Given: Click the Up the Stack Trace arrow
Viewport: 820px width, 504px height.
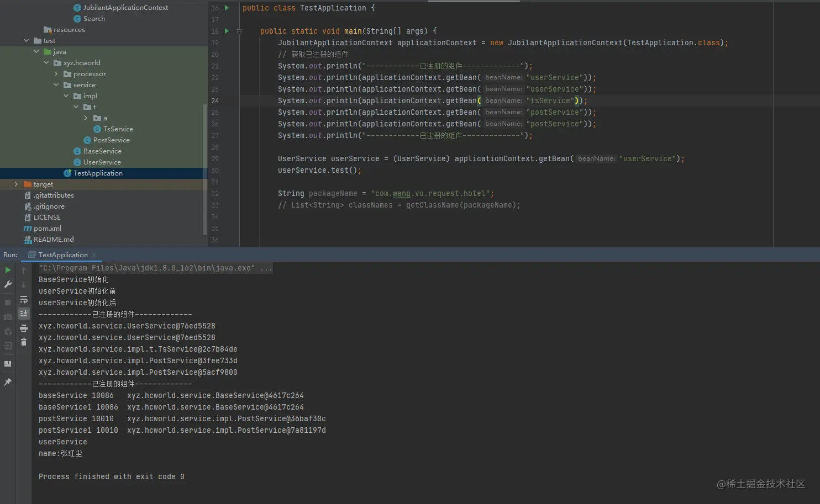Looking at the screenshot, I should pyautogui.click(x=24, y=270).
